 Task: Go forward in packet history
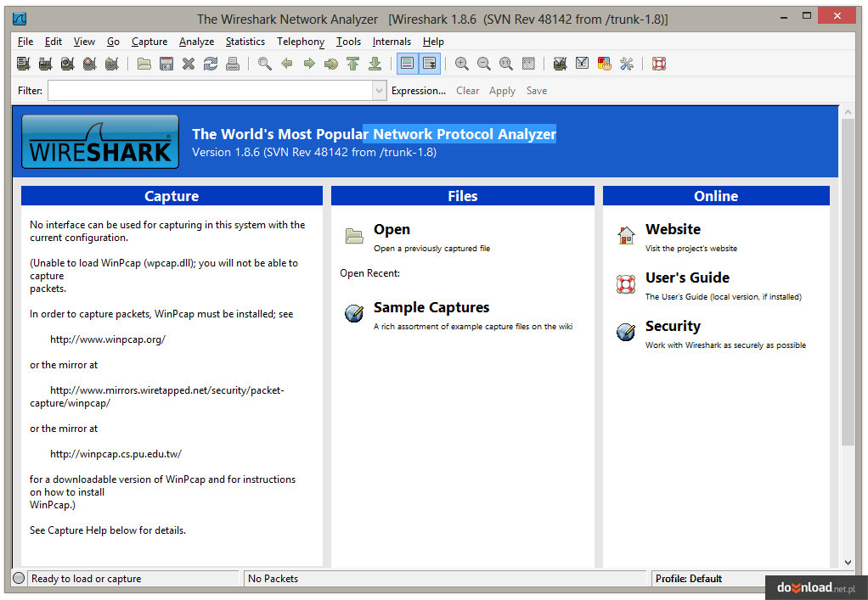point(309,64)
